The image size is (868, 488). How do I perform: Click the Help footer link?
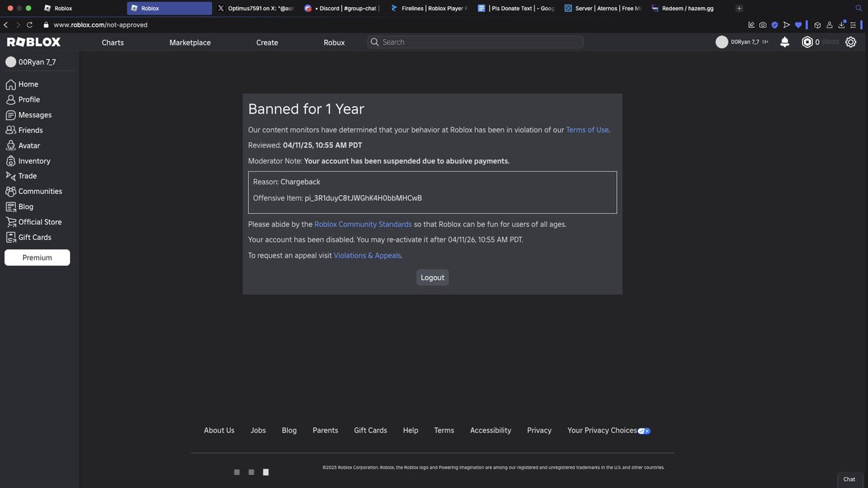[x=411, y=430]
